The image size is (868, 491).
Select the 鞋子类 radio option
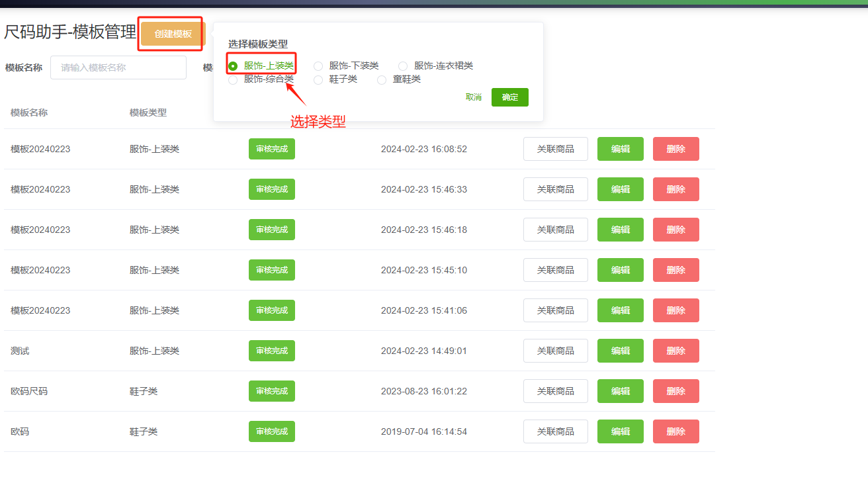318,80
